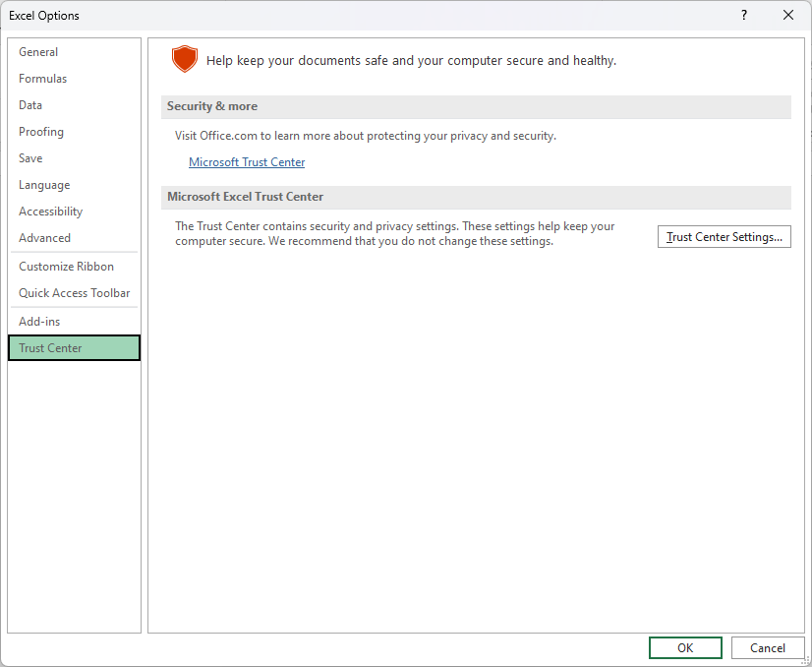Close the Excel Options window
The image size is (812, 667).
tap(788, 15)
